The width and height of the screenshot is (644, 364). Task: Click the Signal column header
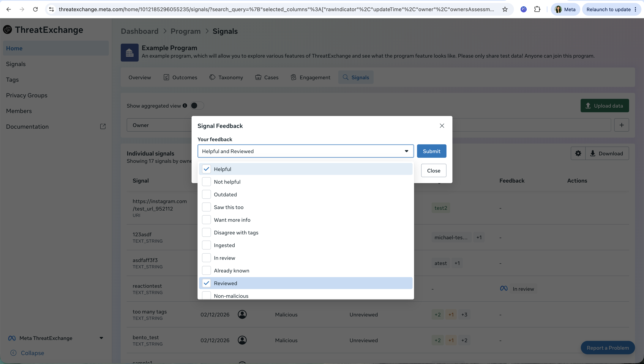coord(141,181)
